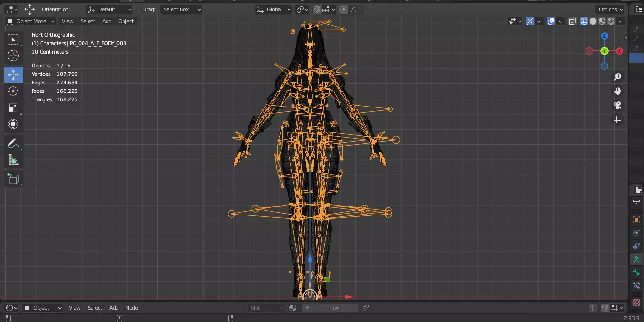
Task: Open the 3D viewport Add menu
Action: (x=107, y=21)
